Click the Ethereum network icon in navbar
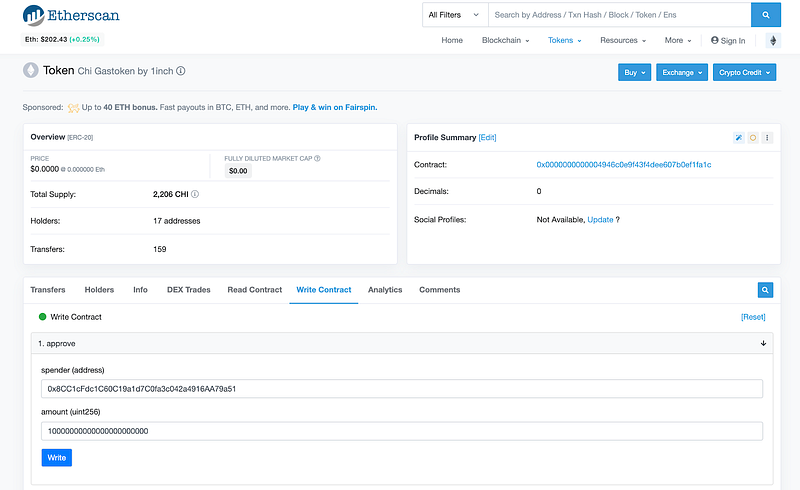Viewport: 800px width, 490px height. [773, 41]
